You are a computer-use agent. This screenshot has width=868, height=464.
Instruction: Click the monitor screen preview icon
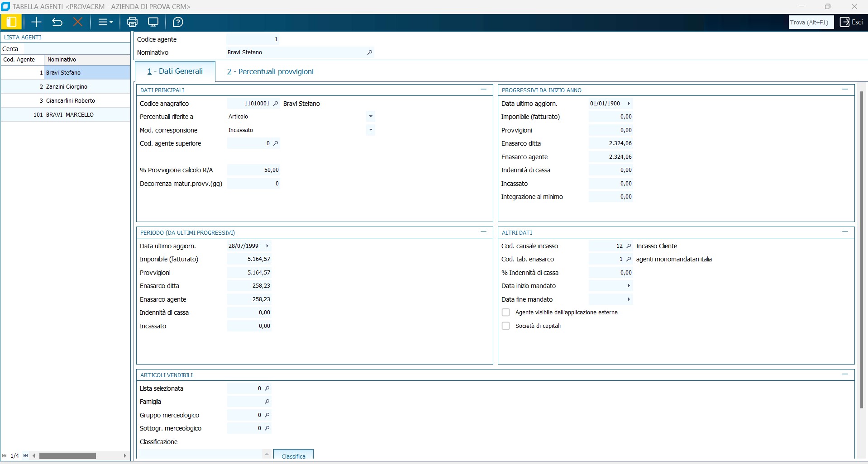coord(153,22)
